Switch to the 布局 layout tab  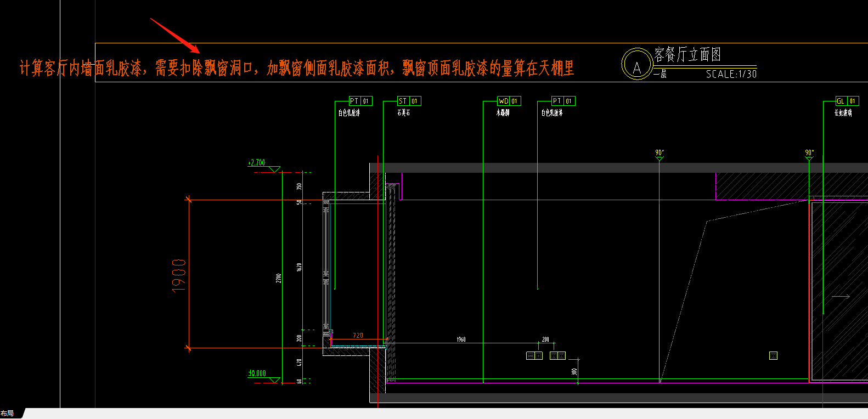click(7, 414)
